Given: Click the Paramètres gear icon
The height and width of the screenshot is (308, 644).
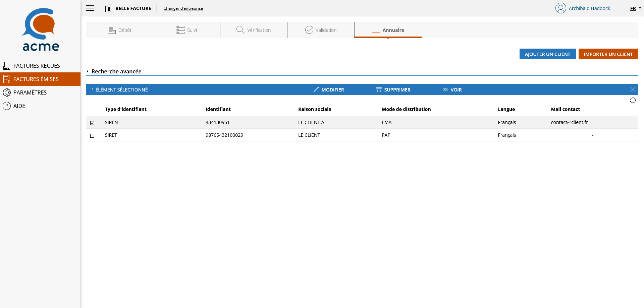Looking at the screenshot, I should pyautogui.click(x=7, y=93).
